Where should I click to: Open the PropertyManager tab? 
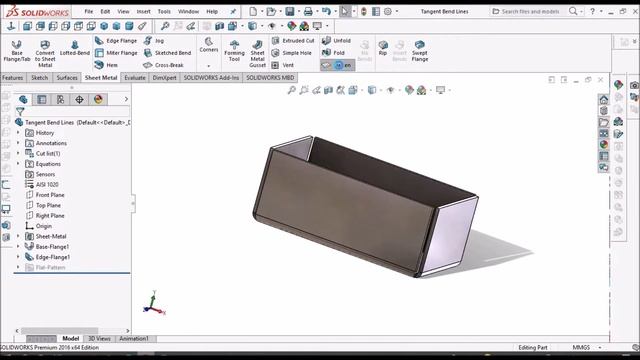(42, 99)
